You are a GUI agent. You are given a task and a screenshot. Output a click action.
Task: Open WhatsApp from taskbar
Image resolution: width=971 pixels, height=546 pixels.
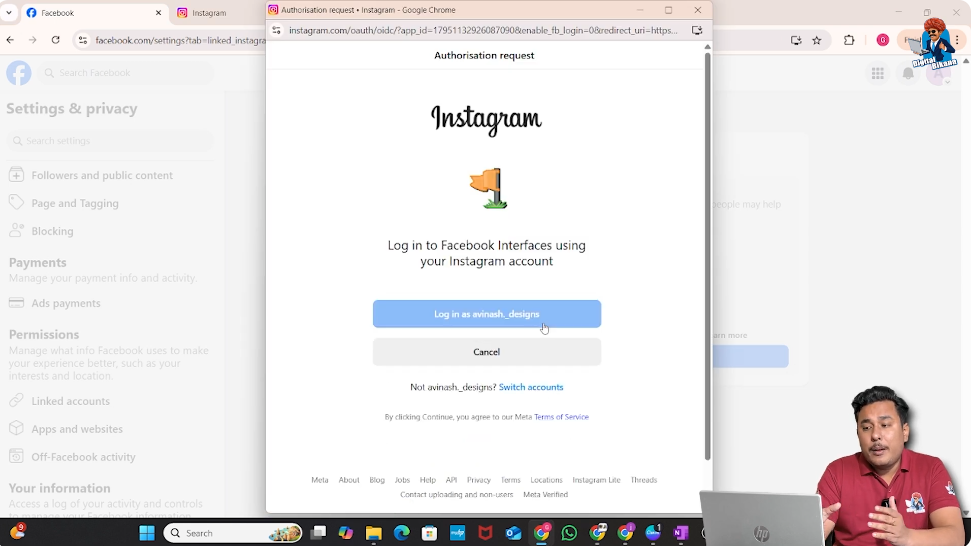click(x=569, y=533)
